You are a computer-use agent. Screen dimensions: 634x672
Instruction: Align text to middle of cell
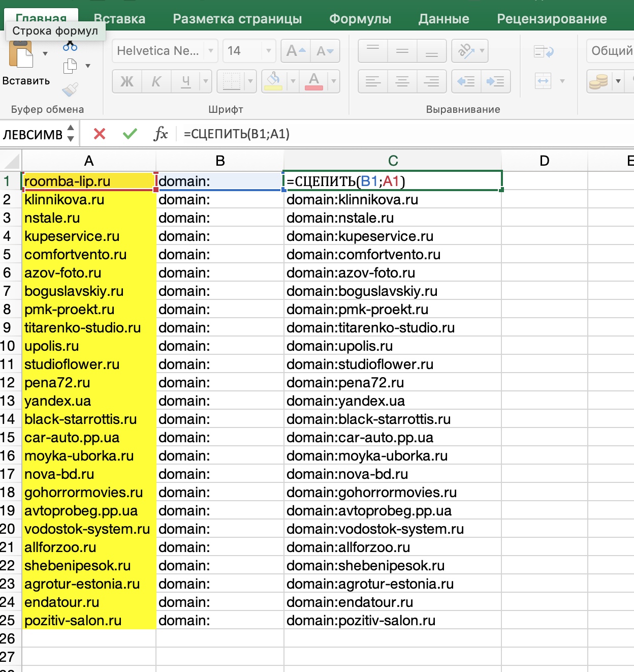click(x=402, y=51)
